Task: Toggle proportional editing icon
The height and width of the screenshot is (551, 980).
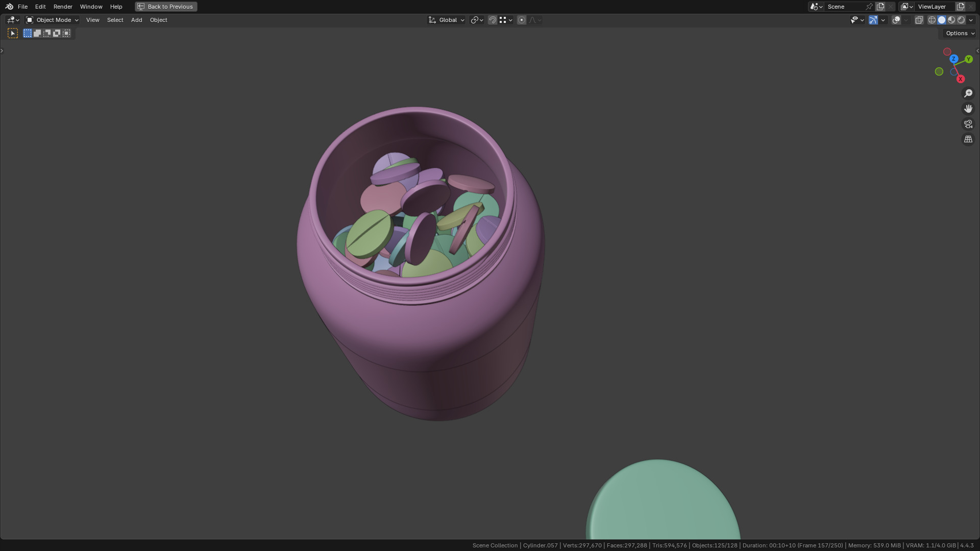Action: [522, 20]
